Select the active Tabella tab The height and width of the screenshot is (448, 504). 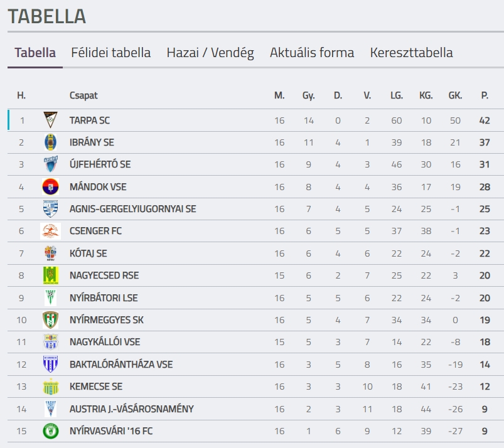(x=35, y=53)
